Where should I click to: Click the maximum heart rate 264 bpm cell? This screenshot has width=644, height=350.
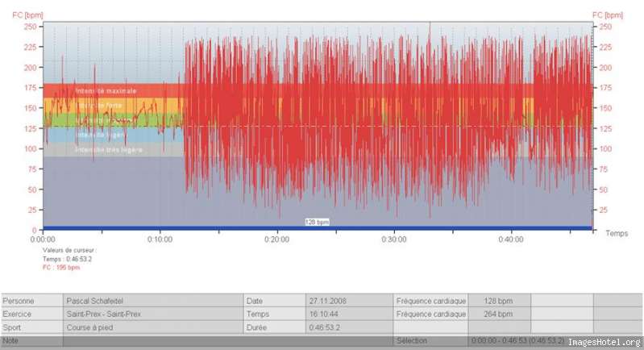tap(499, 314)
